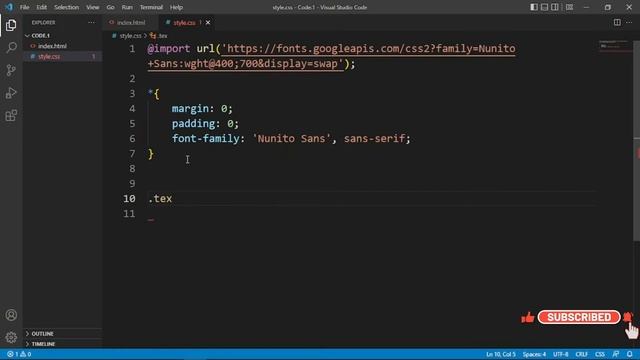This screenshot has width=640, height=360.
Task: Open editor More Actions ellipsis
Action: pyautogui.click(x=629, y=22)
